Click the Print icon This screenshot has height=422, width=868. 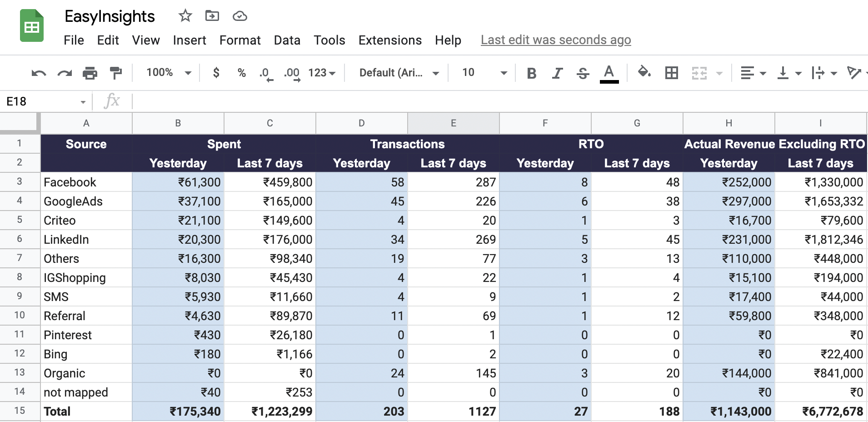(x=90, y=72)
